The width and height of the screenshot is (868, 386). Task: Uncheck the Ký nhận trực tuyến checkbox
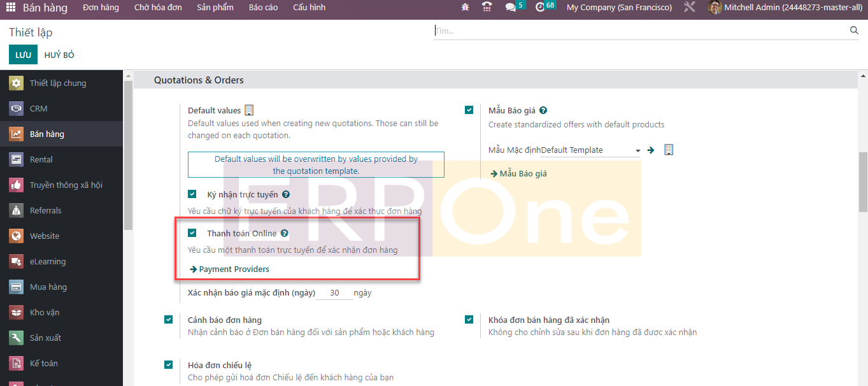click(x=192, y=194)
